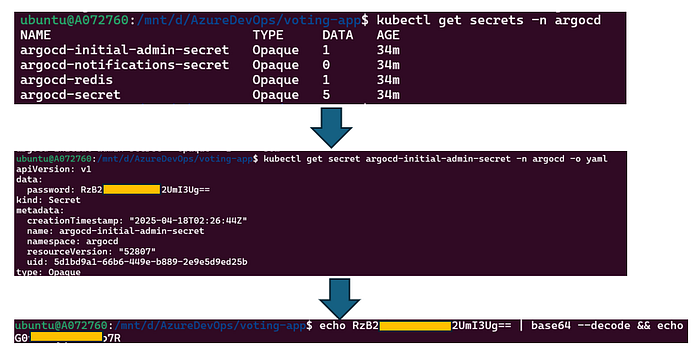This screenshot has height=362, width=700.
Task: Click the yellow redaction in echo command
Action: (415, 326)
